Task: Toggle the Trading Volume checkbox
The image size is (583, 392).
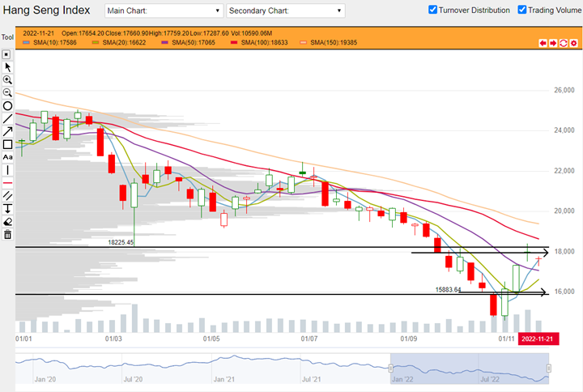Action: [522, 11]
